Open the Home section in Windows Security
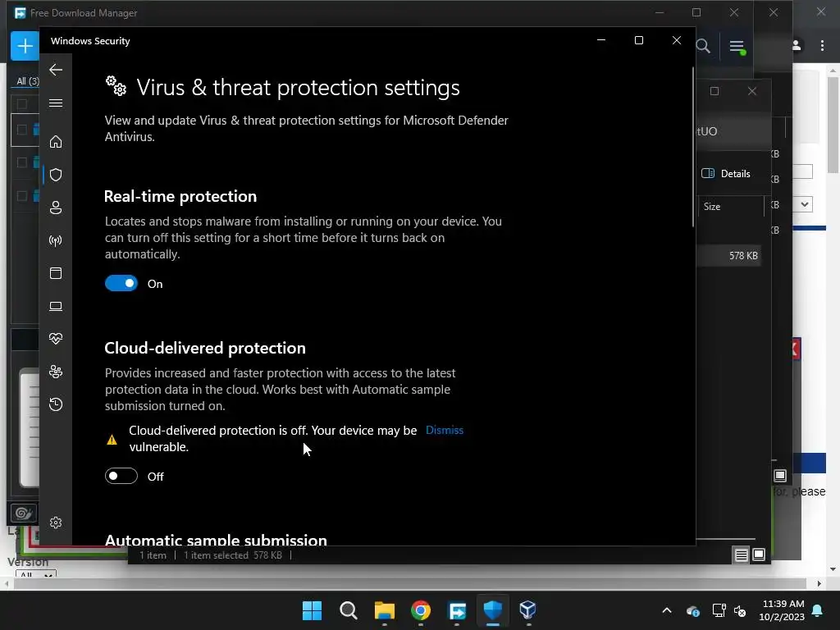Viewport: 840px width, 630px height. 56,141
